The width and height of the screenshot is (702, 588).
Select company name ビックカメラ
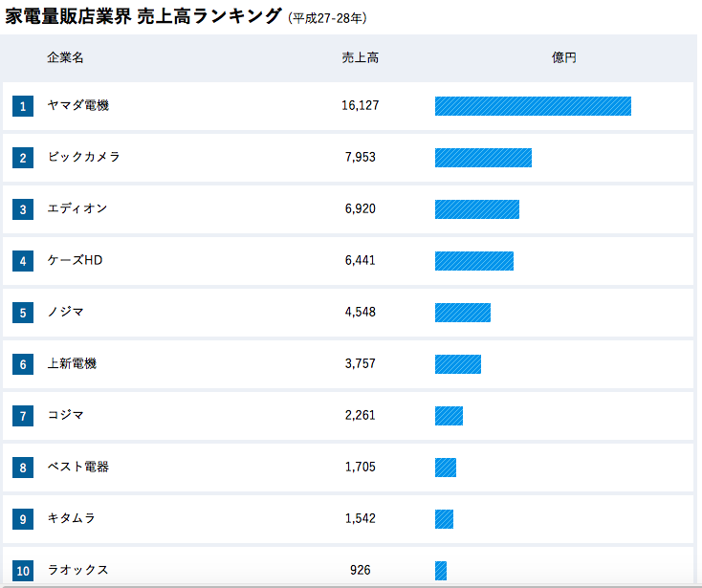84,157
